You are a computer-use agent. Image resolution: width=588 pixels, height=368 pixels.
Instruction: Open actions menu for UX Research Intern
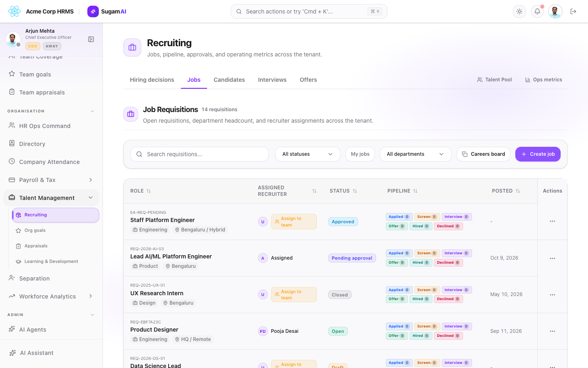click(x=552, y=295)
